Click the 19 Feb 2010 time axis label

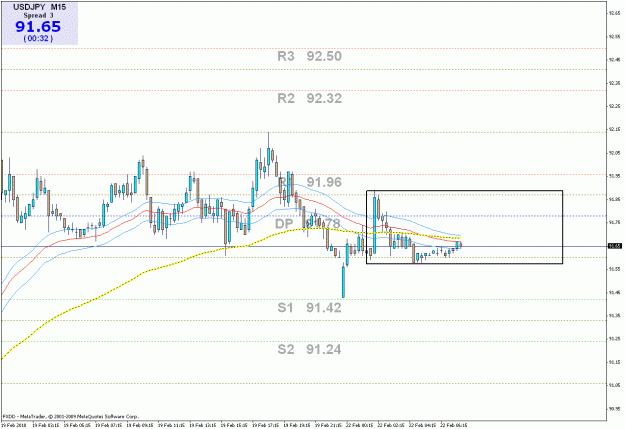(x=14, y=425)
